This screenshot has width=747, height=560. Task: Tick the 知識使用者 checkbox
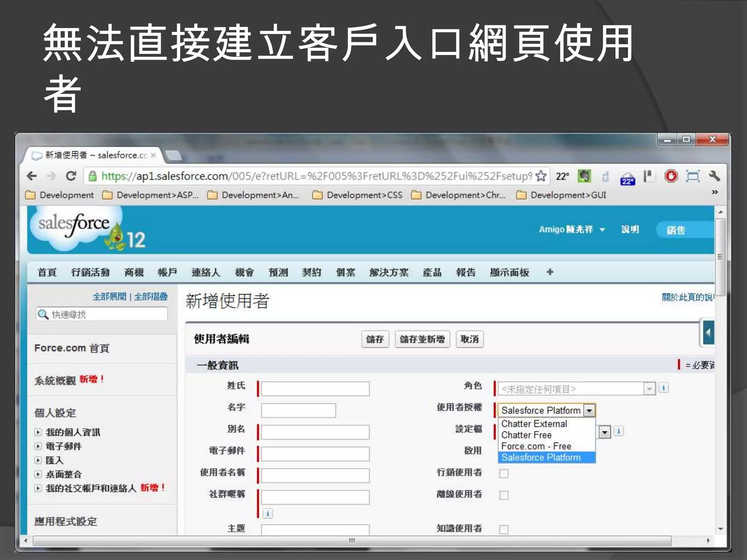point(504,529)
